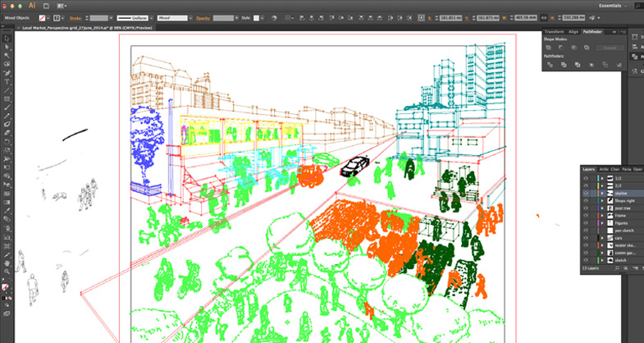Click the Expand button in Pathfinder
This screenshot has height=343, width=644.
click(610, 48)
